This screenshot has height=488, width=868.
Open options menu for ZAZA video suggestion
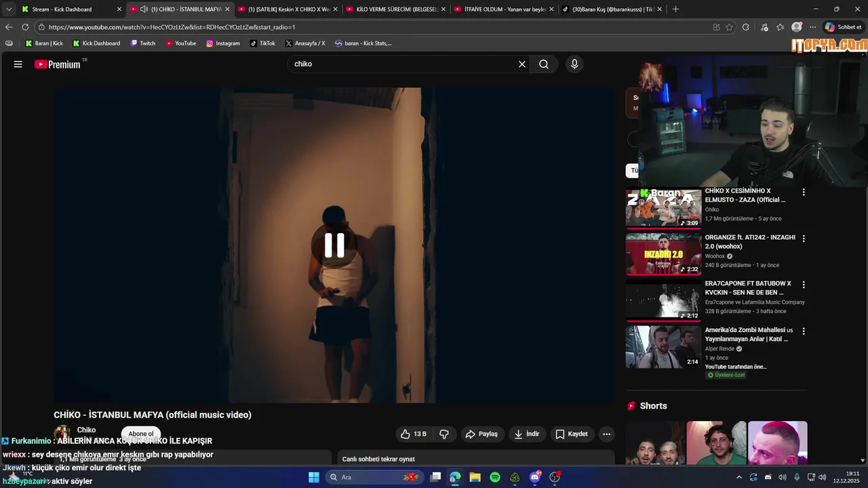point(804,192)
